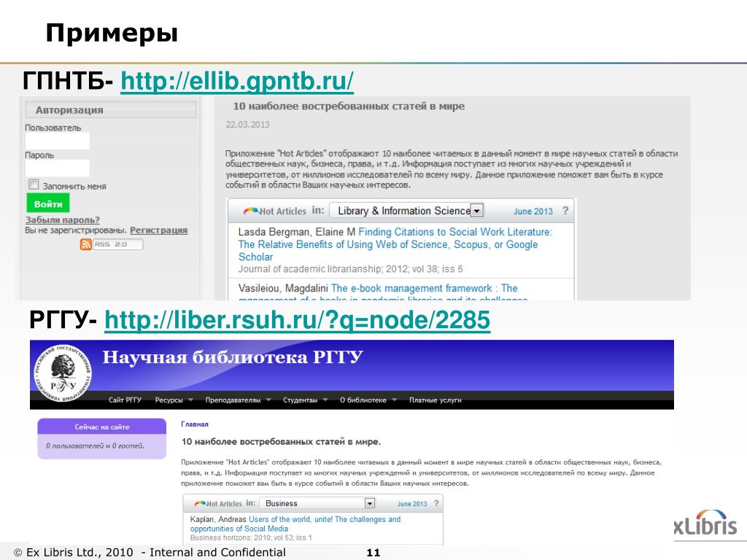Click the help question mark next to Business dropdown

pos(436,503)
